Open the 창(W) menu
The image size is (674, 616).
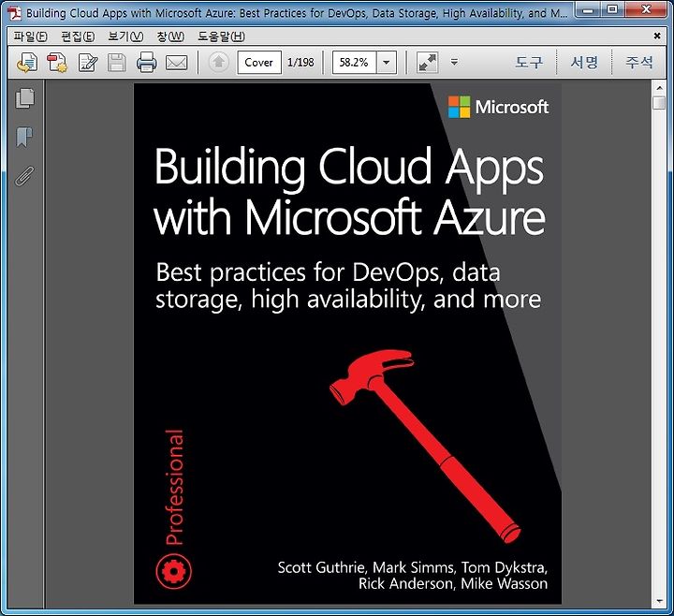pyautogui.click(x=170, y=37)
